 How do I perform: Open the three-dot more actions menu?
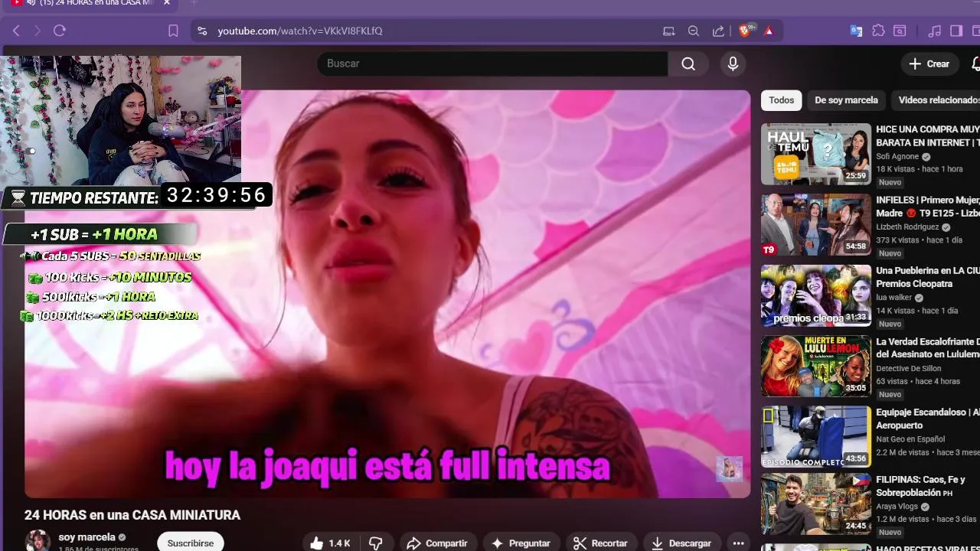click(738, 543)
